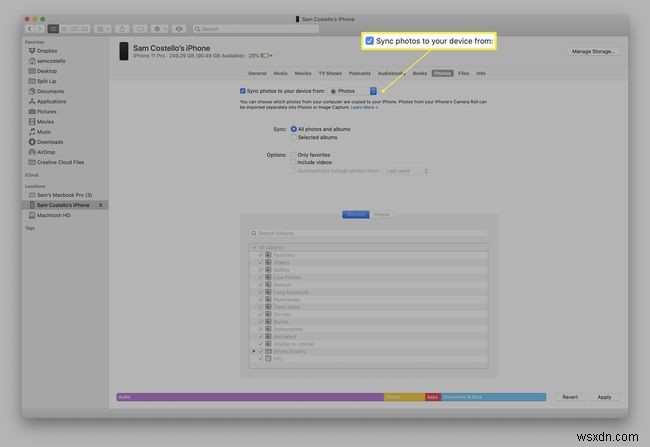The height and width of the screenshot is (447, 650).
Task: Click the Revert button
Action: pyautogui.click(x=570, y=397)
